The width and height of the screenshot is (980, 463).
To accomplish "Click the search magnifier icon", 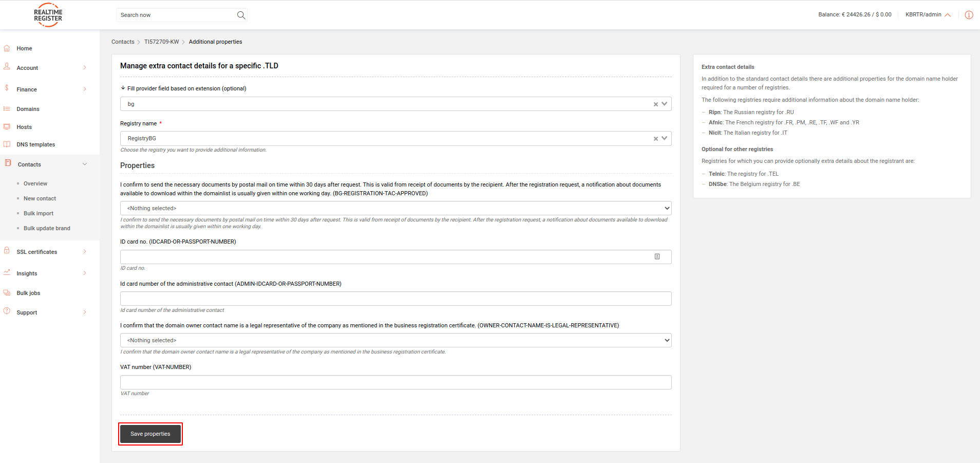I will [241, 15].
